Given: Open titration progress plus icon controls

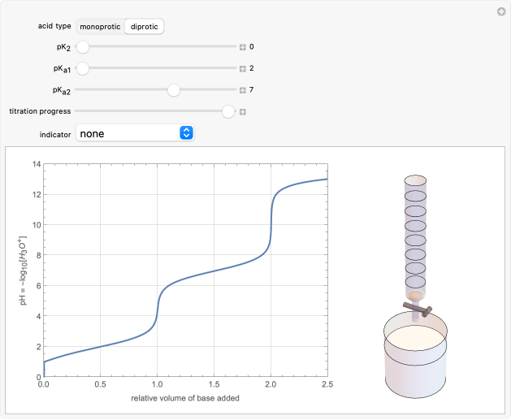Looking at the screenshot, I should (x=242, y=111).
